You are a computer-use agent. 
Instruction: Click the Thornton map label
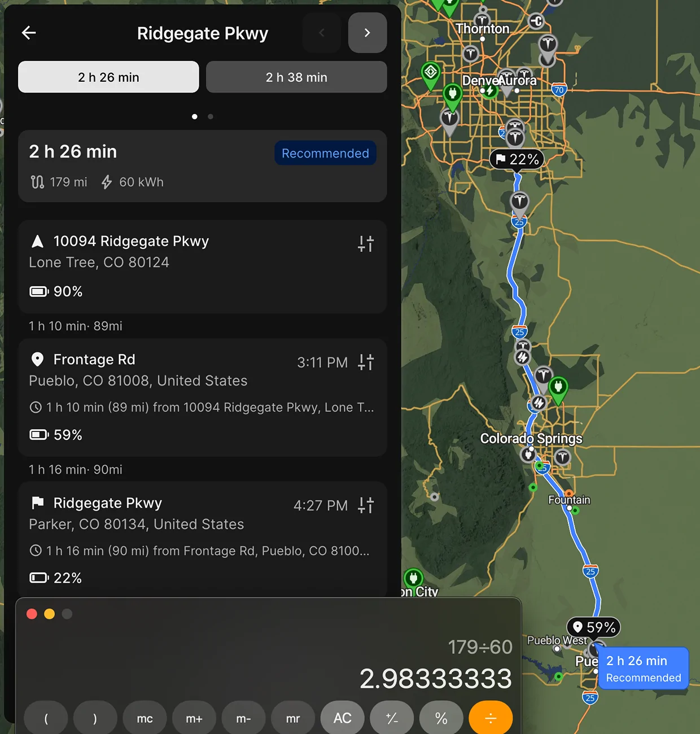(x=482, y=28)
